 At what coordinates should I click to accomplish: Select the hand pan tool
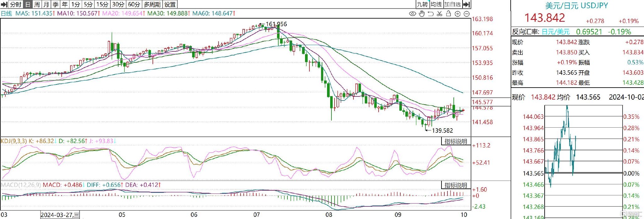pos(422,14)
